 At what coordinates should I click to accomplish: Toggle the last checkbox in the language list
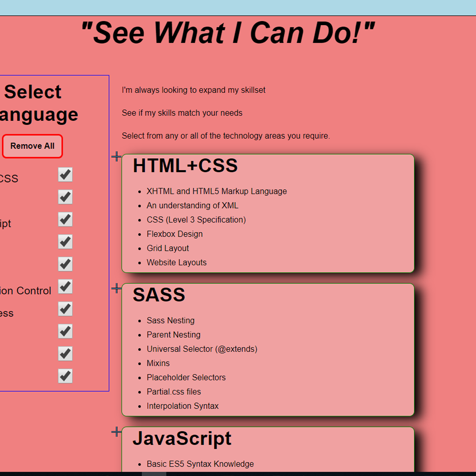click(65, 376)
